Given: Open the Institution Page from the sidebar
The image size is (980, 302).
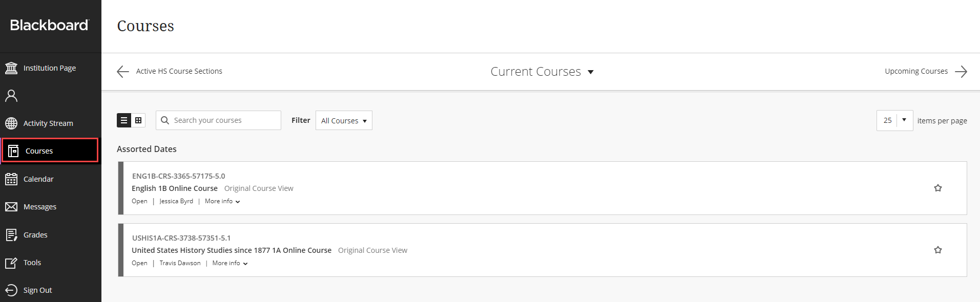Looking at the screenshot, I should pos(50,68).
